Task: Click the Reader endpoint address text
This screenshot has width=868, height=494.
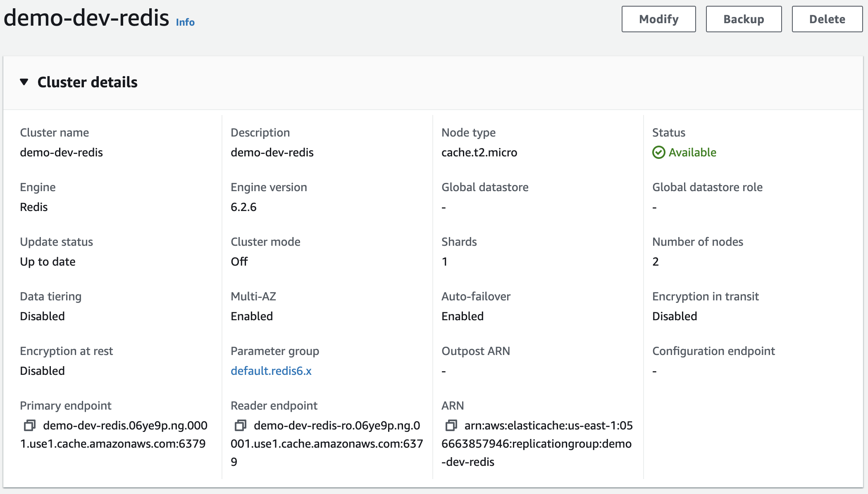Action: tap(327, 444)
